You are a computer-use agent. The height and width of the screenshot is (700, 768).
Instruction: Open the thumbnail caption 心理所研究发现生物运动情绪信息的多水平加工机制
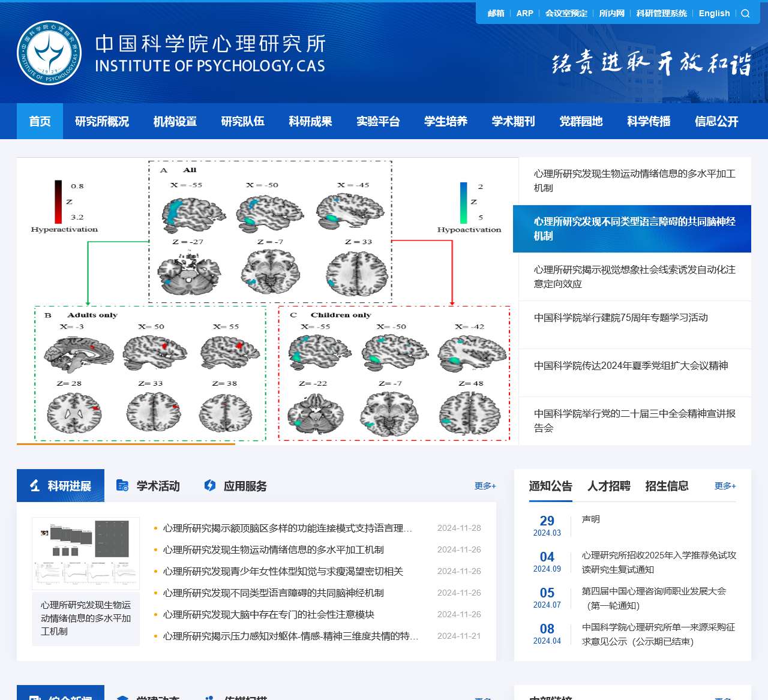click(86, 618)
